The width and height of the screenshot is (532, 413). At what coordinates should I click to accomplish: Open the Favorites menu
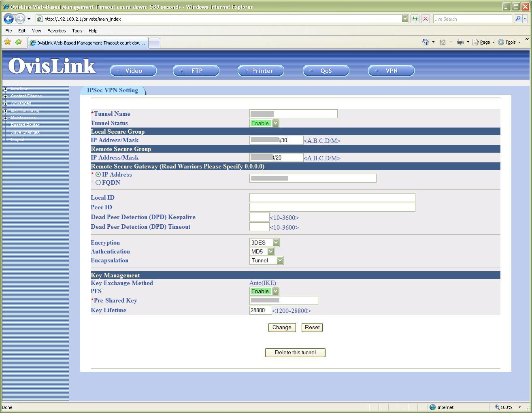[x=56, y=31]
